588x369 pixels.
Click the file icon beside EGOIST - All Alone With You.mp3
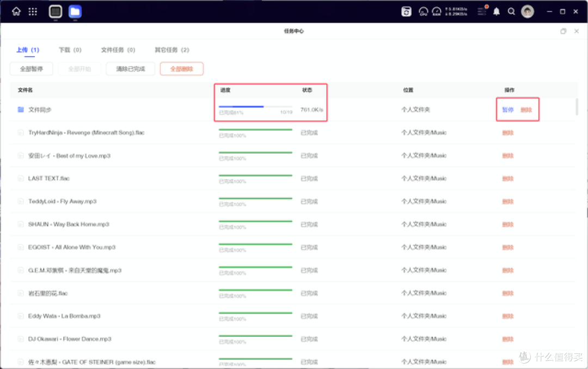[x=21, y=247]
